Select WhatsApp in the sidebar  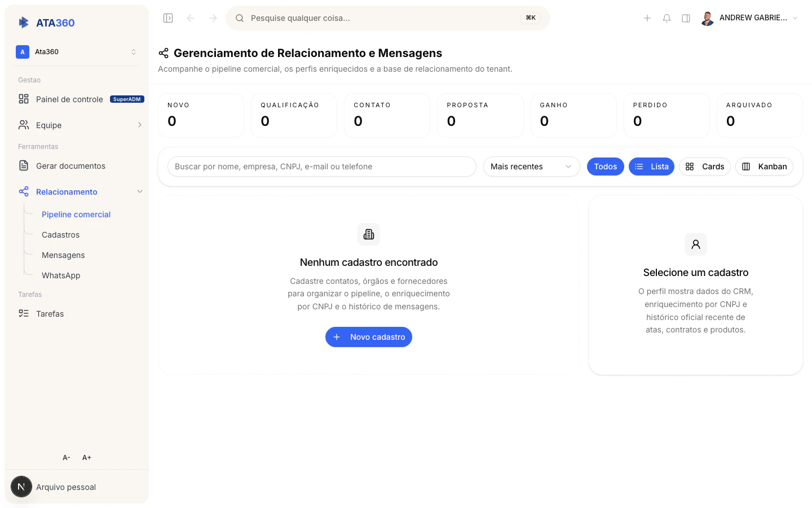[x=60, y=275]
